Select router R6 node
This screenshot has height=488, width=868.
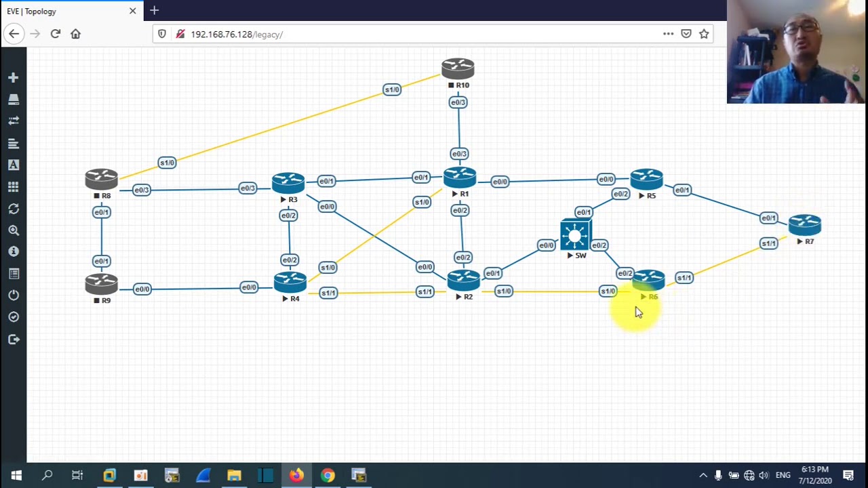[649, 280]
